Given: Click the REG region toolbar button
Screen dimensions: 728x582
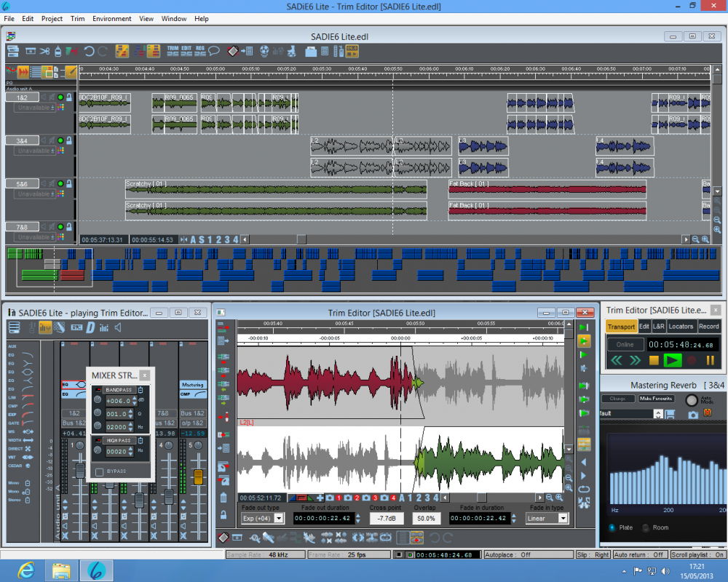Looking at the screenshot, I should [x=200, y=51].
